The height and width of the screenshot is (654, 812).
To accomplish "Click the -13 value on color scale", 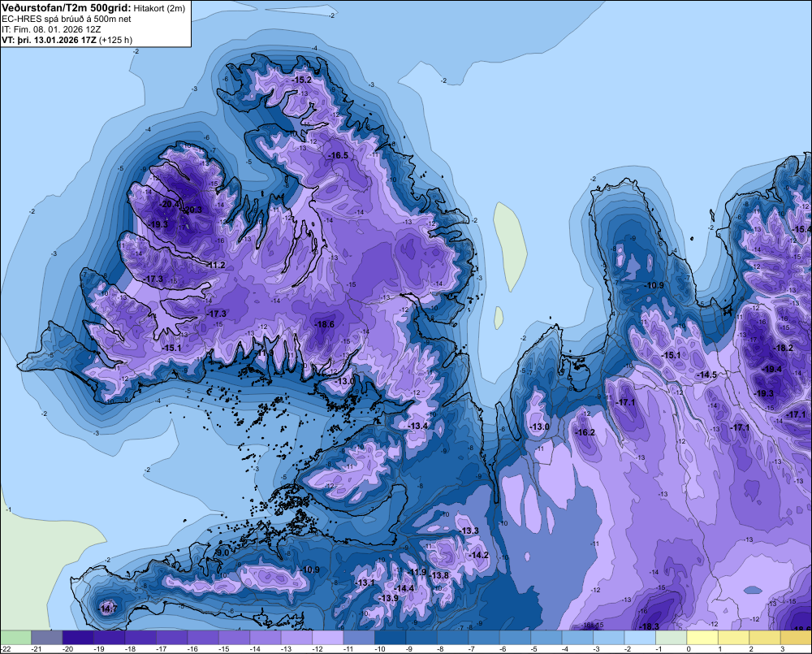I will coord(287,649).
